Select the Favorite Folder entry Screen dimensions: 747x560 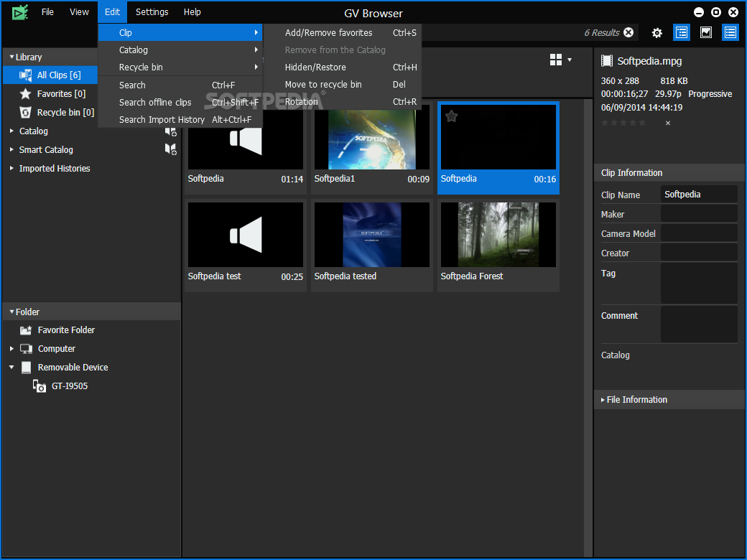pyautogui.click(x=66, y=330)
